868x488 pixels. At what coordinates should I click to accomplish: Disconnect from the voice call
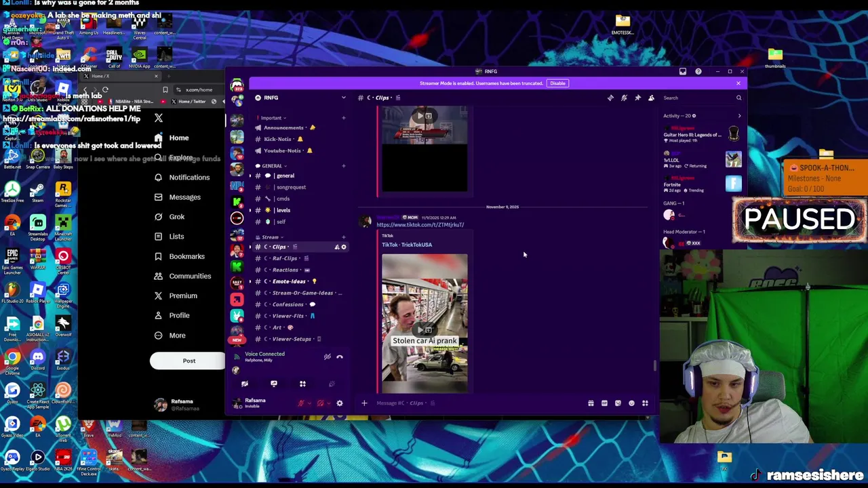tap(340, 357)
